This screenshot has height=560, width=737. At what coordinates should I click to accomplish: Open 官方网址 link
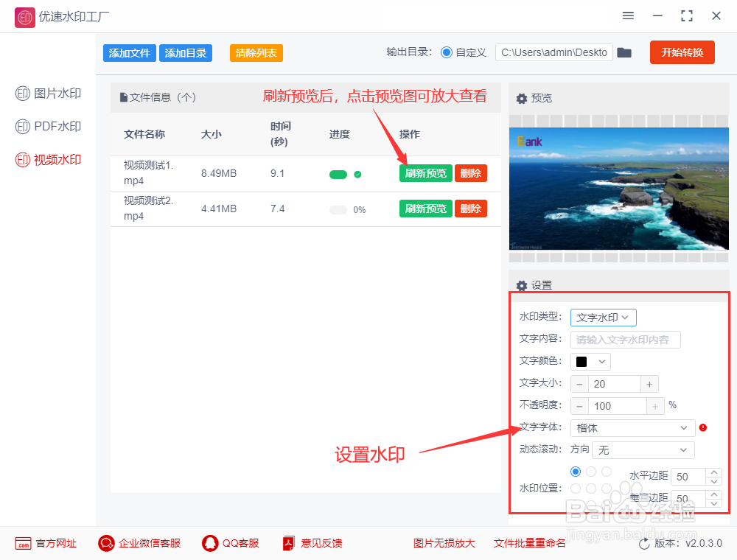click(56, 544)
